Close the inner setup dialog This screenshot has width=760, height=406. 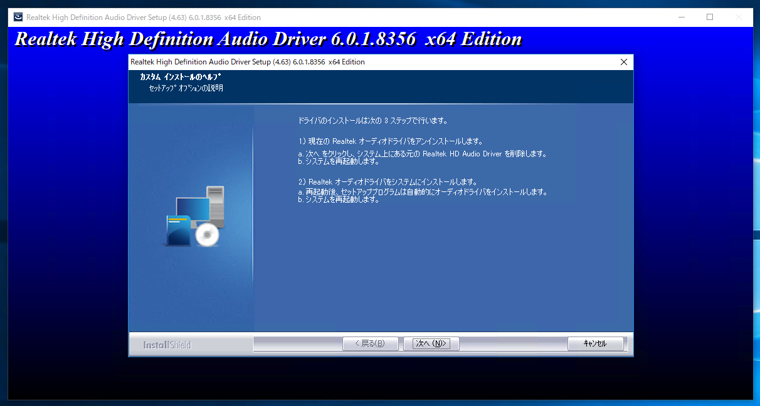(624, 62)
